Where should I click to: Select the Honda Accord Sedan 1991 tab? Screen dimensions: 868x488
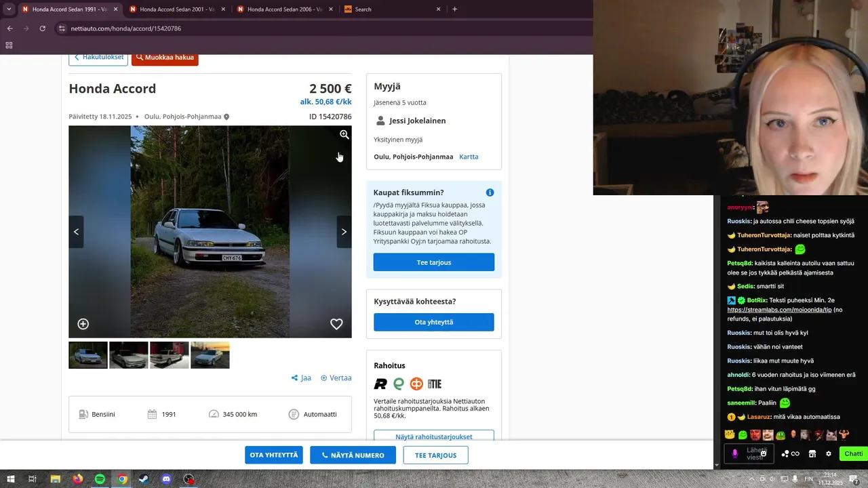tap(69, 9)
